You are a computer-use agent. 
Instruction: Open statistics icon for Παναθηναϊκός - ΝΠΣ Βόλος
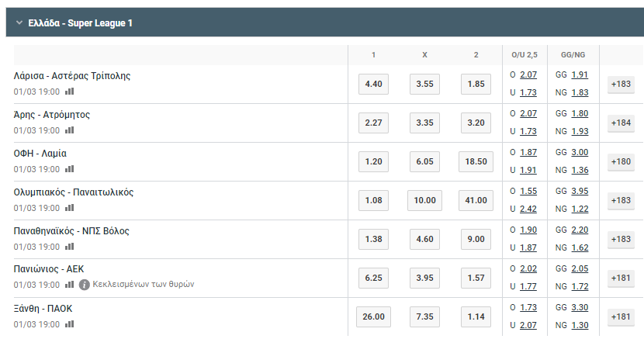tap(69, 246)
